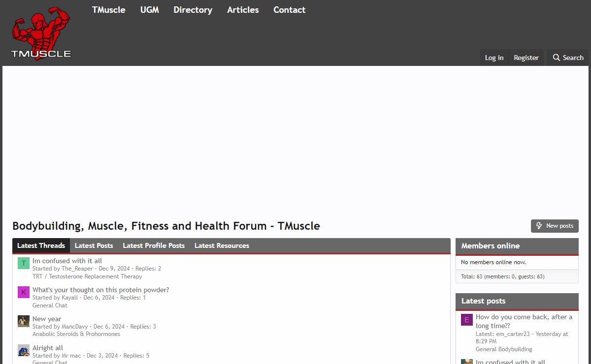The height and width of the screenshot is (364, 591).
Task: Open the 'New year' thread
Action: click(x=47, y=319)
